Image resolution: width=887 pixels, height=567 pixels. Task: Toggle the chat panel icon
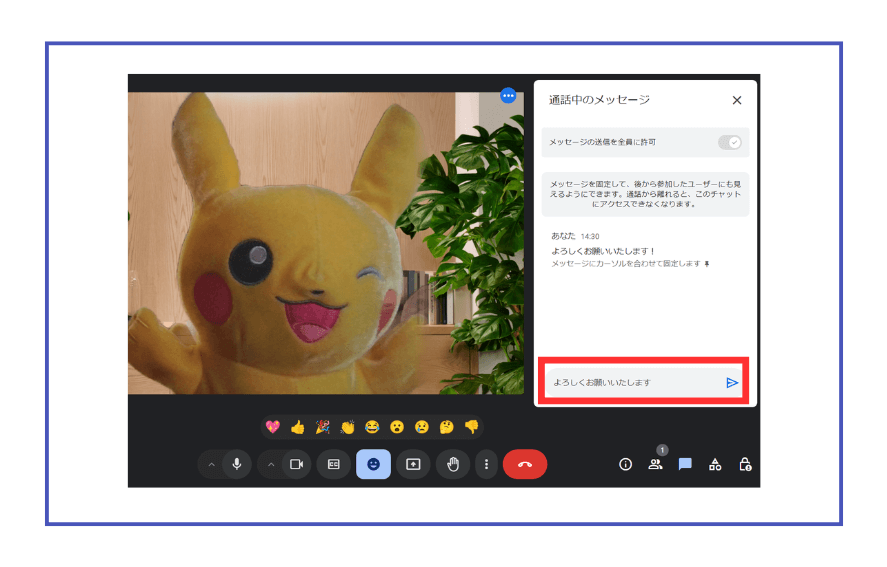click(685, 464)
